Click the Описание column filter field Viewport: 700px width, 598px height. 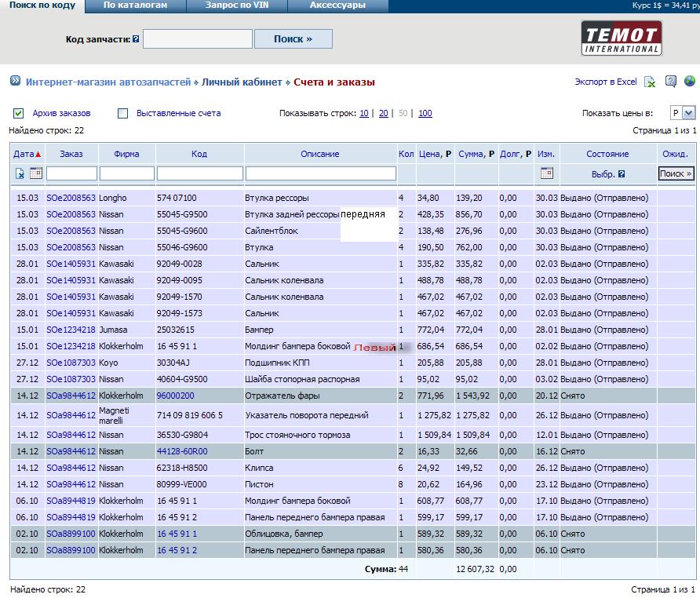pyautogui.click(x=320, y=173)
